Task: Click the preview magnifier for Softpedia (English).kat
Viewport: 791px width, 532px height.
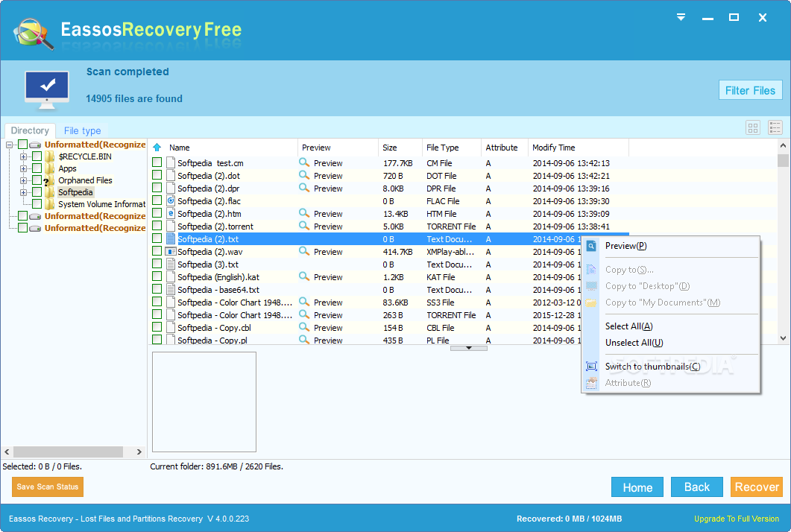Action: pyautogui.click(x=303, y=276)
